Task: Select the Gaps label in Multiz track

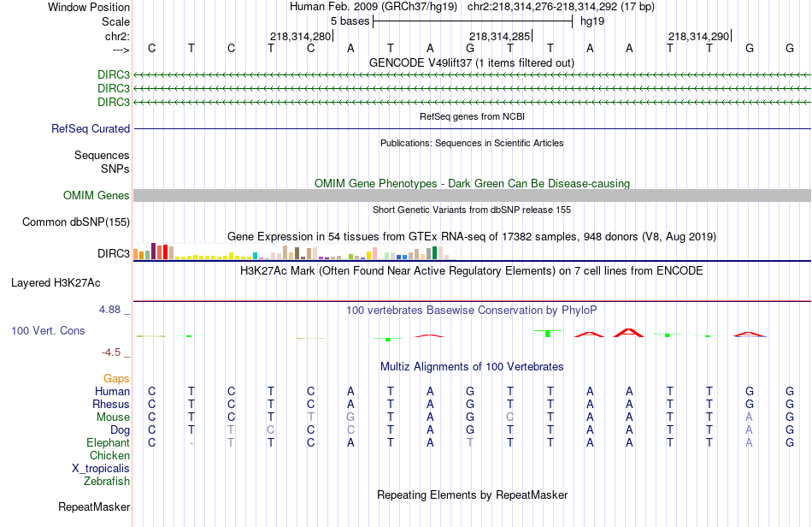Action: (x=116, y=379)
